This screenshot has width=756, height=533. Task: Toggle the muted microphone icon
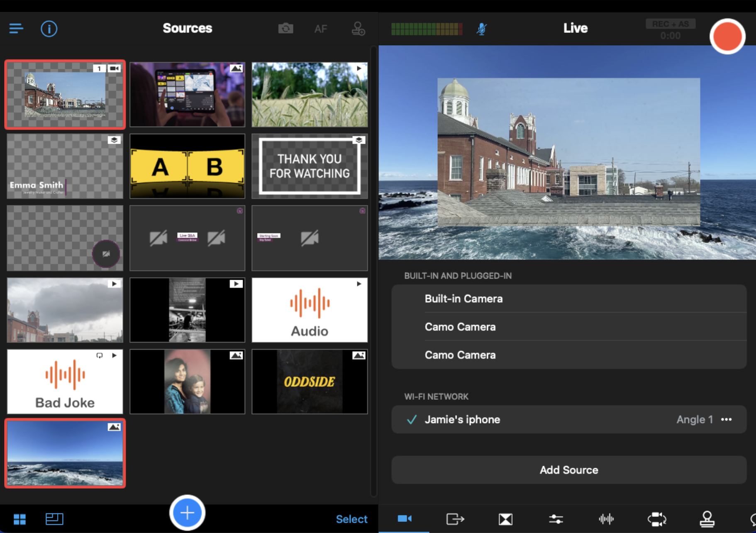coord(481,29)
